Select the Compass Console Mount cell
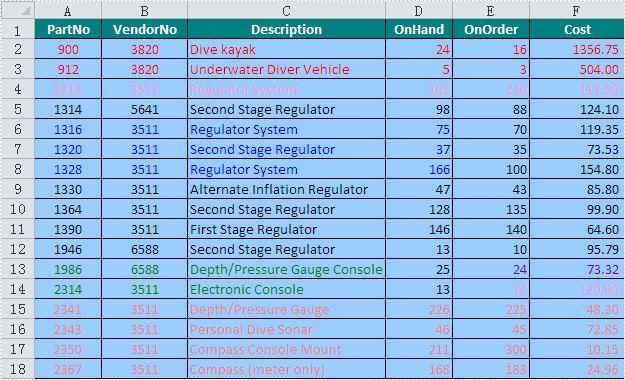 click(286, 349)
